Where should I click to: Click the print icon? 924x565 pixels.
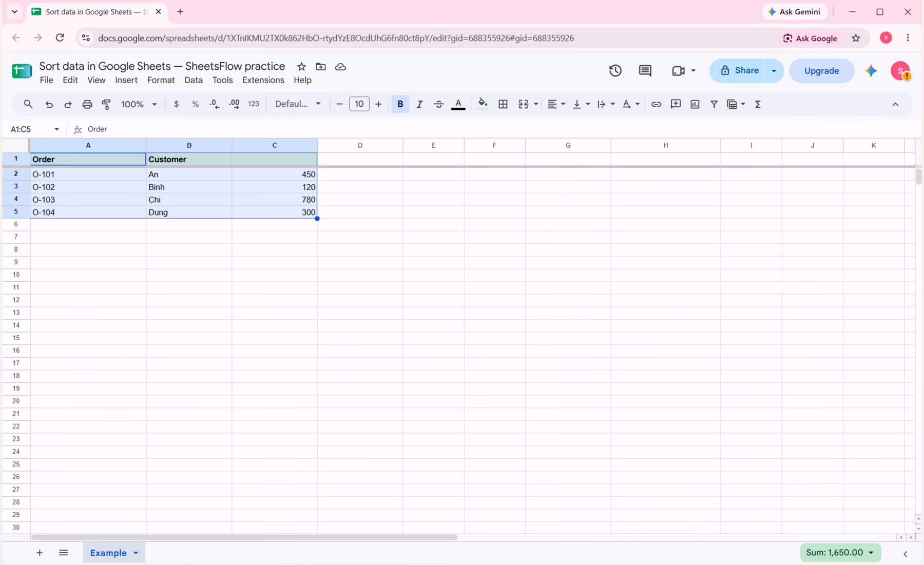click(87, 104)
